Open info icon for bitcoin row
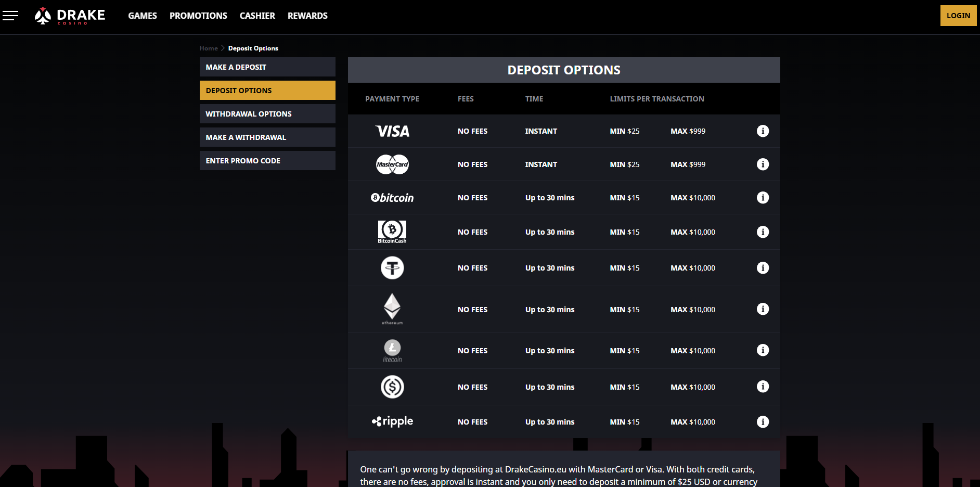 click(763, 198)
